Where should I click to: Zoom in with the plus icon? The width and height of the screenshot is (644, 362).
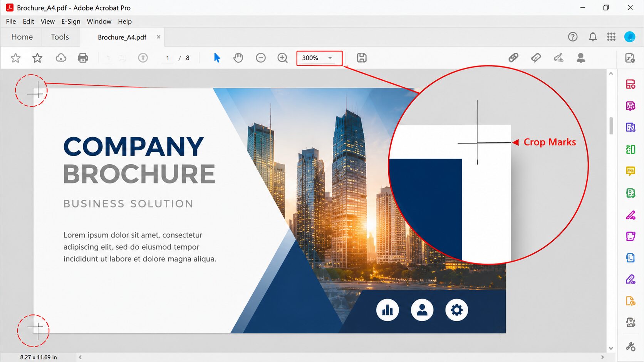(283, 58)
